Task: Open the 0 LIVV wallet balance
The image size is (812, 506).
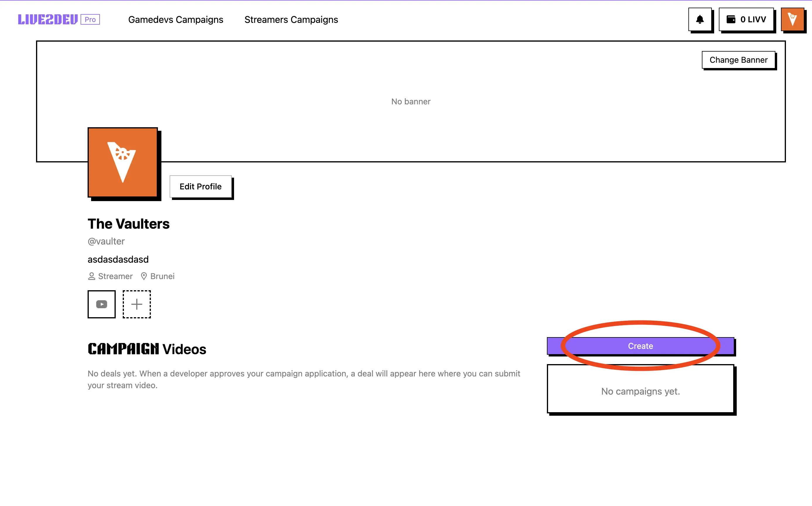Action: [x=746, y=19]
